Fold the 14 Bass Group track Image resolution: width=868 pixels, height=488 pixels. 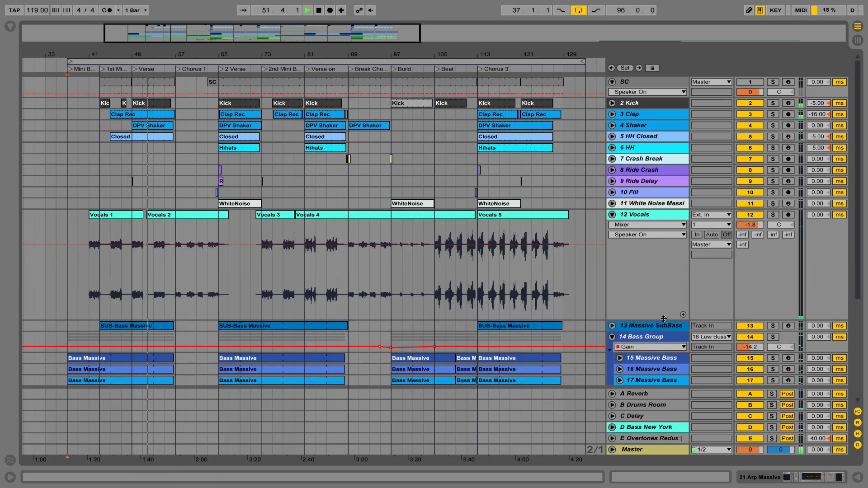click(612, 337)
